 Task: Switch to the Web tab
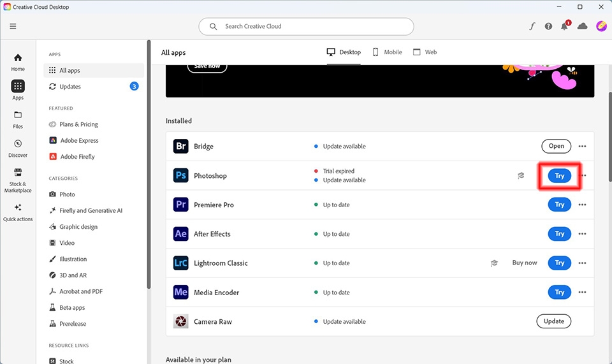tap(425, 52)
